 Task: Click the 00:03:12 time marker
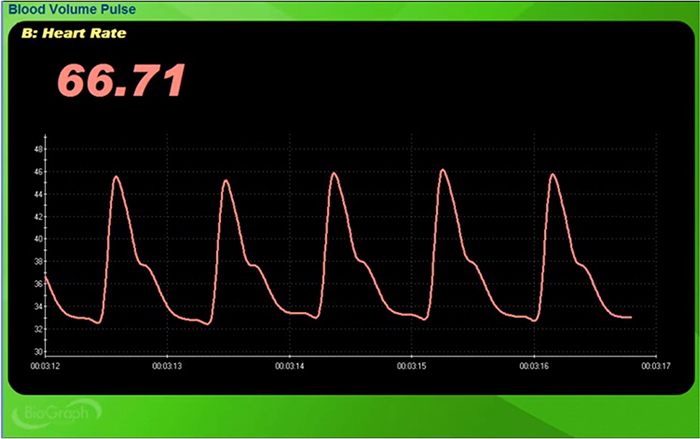(x=44, y=367)
